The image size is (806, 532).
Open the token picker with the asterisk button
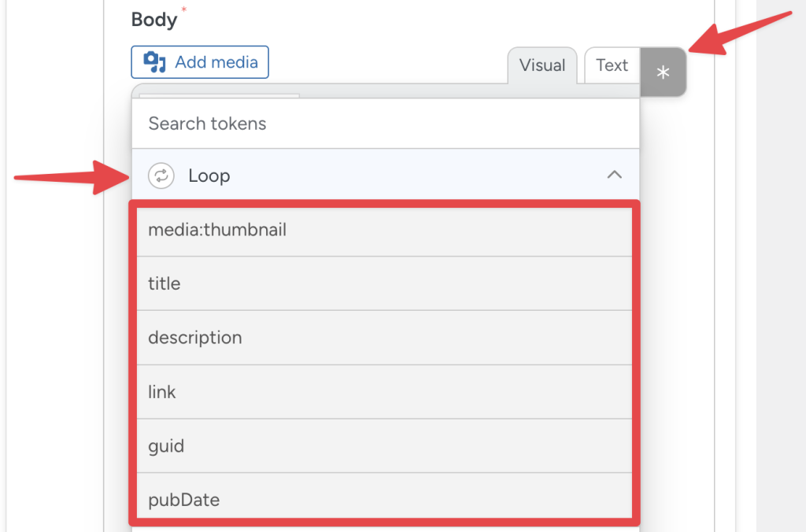click(663, 72)
